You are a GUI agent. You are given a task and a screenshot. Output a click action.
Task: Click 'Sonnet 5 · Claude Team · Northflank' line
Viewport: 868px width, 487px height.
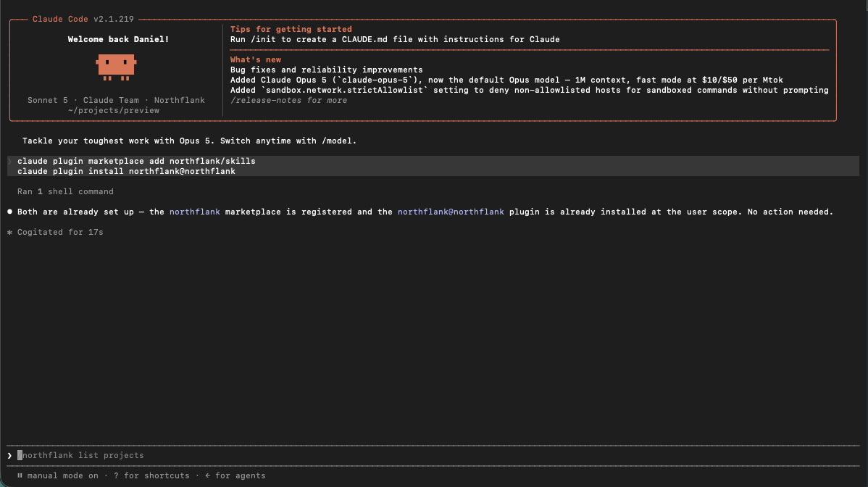click(x=116, y=100)
